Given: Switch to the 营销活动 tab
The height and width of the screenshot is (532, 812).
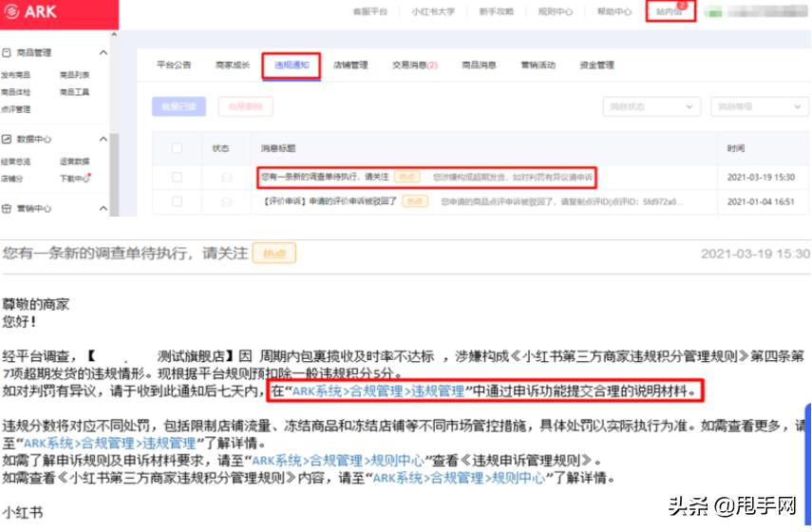Looking at the screenshot, I should click(538, 65).
